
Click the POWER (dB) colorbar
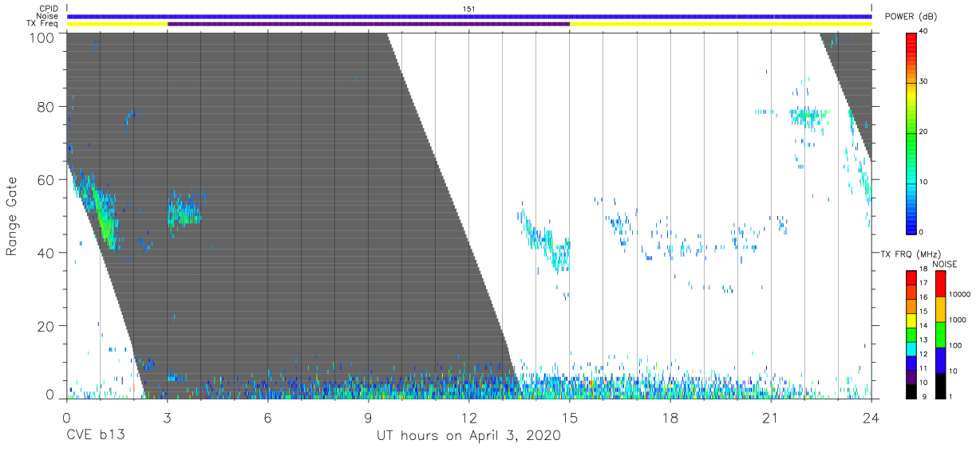pyautogui.click(x=911, y=132)
